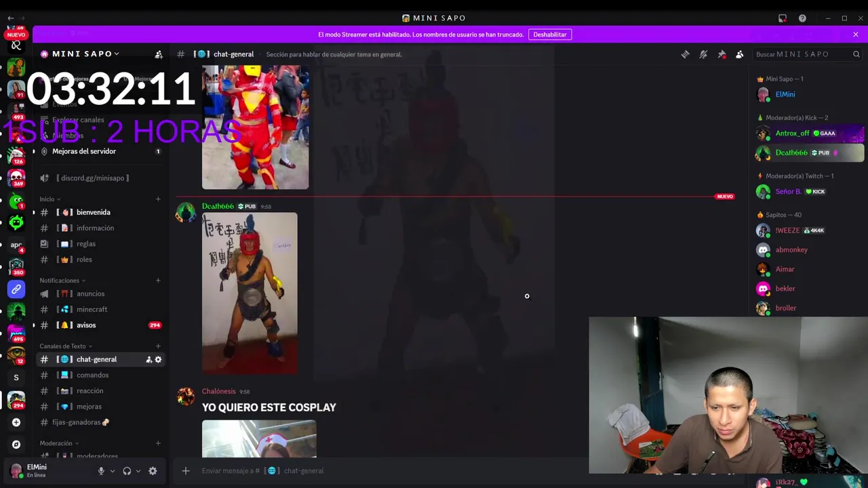Open the server with 493 badge
The height and width of the screenshot is (488, 868).
tap(16, 111)
